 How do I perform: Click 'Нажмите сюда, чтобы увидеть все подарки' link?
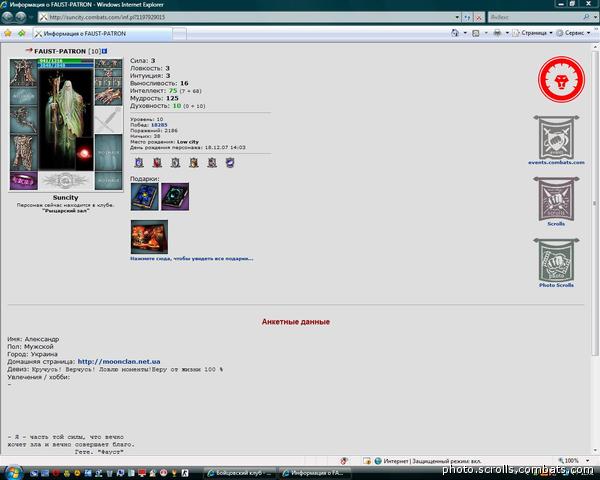(192, 259)
